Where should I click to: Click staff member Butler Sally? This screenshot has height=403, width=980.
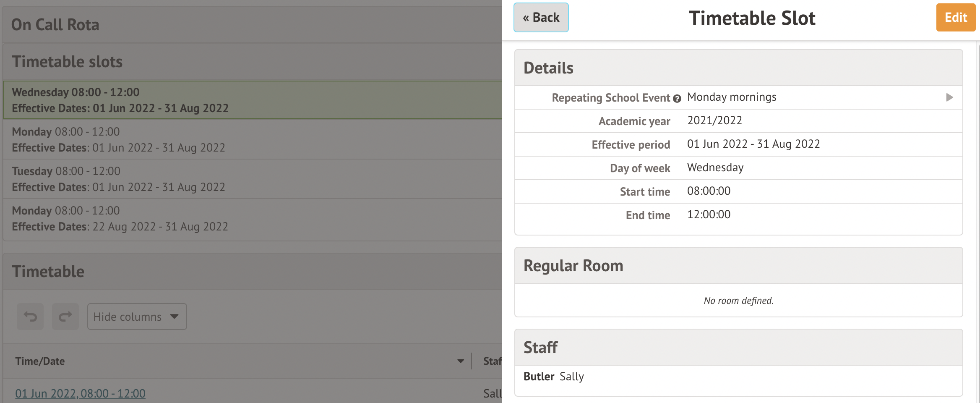(554, 377)
